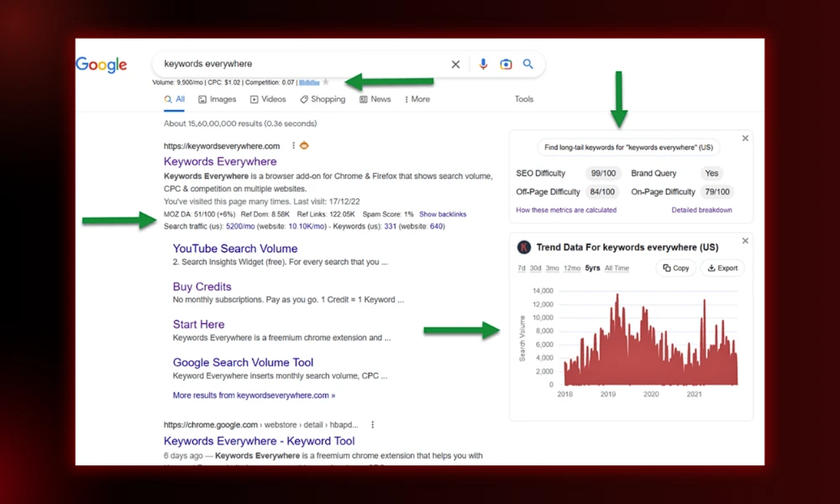
Task: Open the Keywords Everywhere result title
Action: (220, 161)
